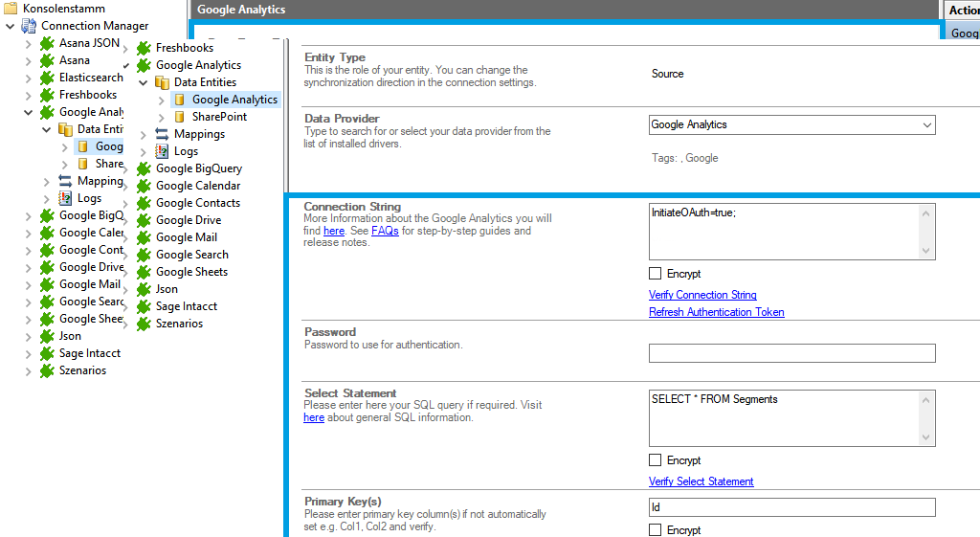
Task: Tick Encrypt checkbox under Select Statement
Action: click(655, 460)
